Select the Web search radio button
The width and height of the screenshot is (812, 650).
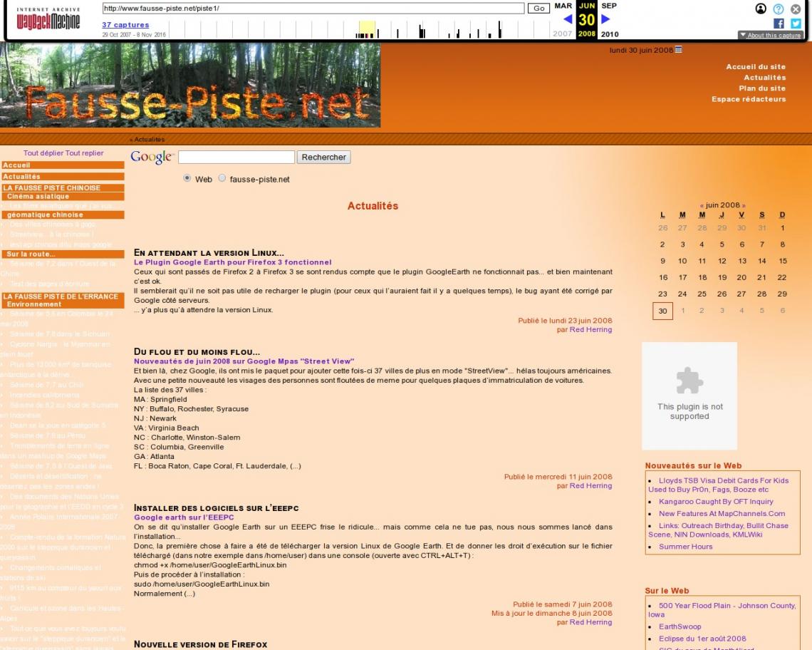pyautogui.click(x=187, y=178)
